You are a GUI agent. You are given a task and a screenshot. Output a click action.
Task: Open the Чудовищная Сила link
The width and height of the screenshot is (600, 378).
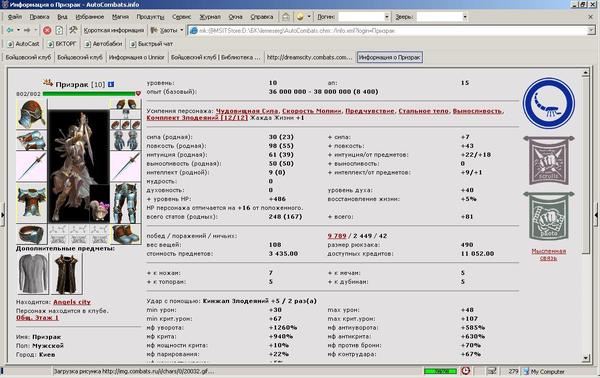point(247,111)
